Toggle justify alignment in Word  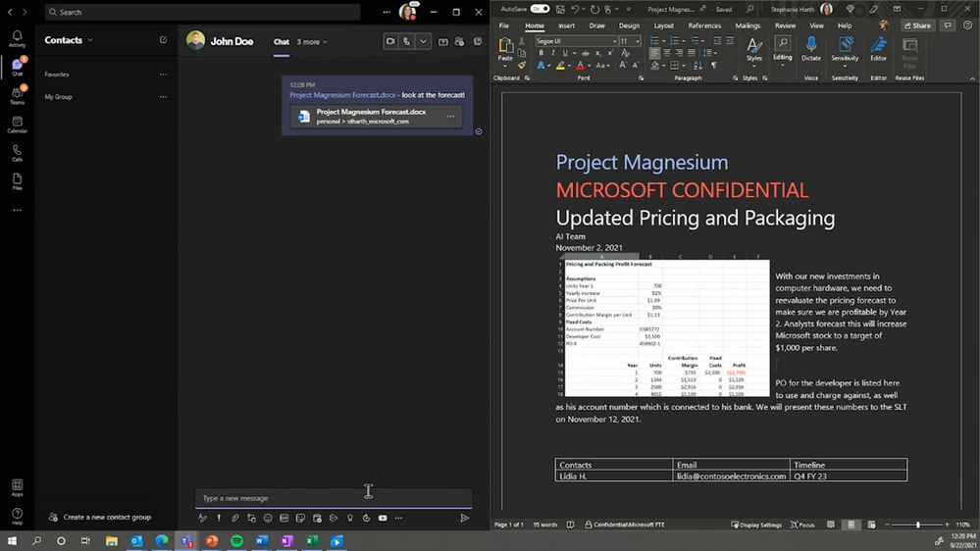[x=692, y=53]
